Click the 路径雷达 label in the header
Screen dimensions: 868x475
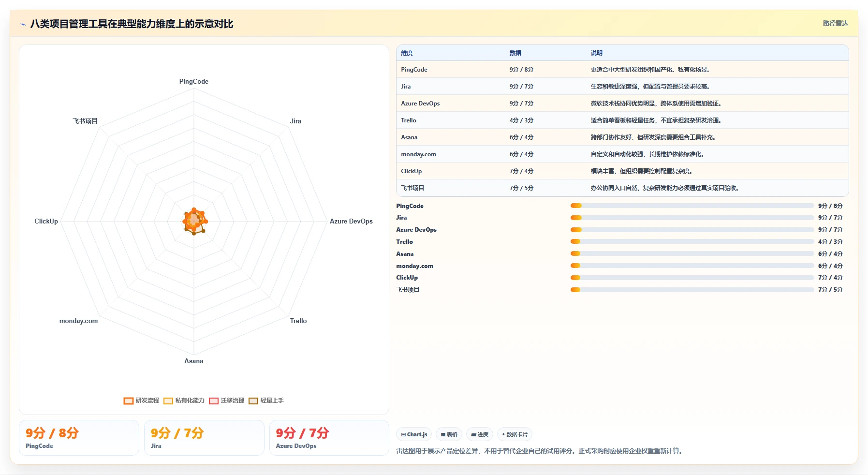(x=835, y=23)
